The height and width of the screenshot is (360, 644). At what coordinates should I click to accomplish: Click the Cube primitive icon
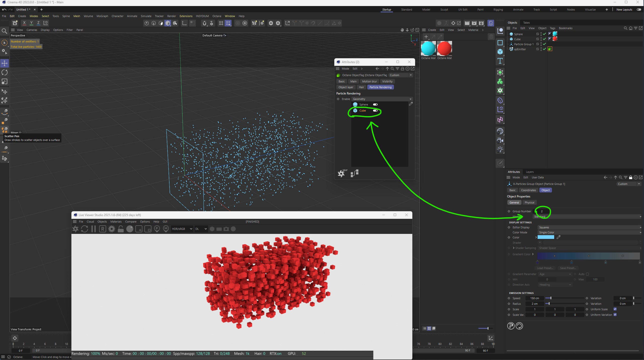click(x=500, y=52)
